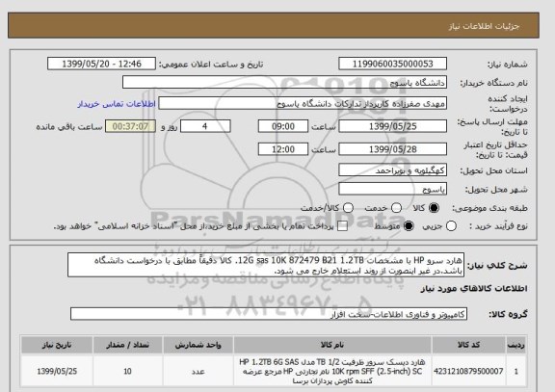Click the گروه کالا field
555x392 pixels.
click(269, 314)
